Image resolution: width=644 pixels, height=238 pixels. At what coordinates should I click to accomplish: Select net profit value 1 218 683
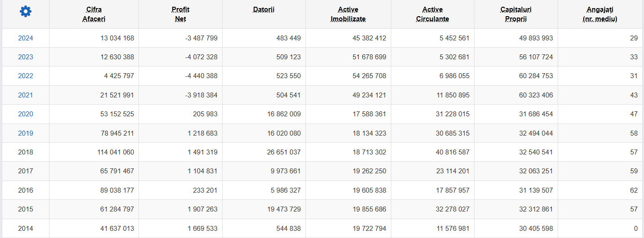(x=203, y=133)
